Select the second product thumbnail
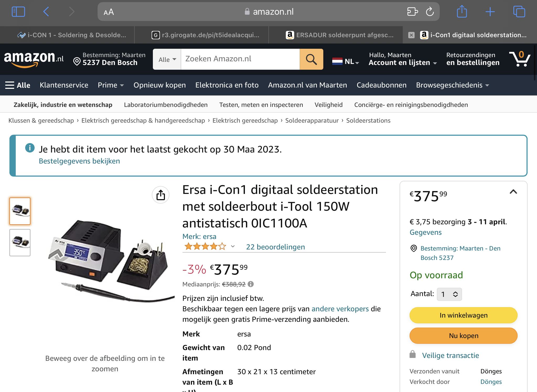Screen dimensions: 537x392 [x=20, y=242]
